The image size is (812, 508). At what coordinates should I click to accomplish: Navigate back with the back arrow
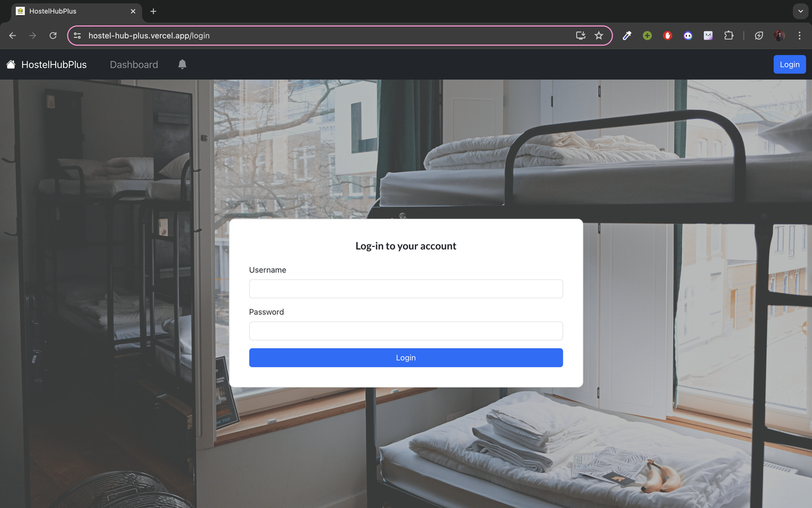tap(12, 36)
